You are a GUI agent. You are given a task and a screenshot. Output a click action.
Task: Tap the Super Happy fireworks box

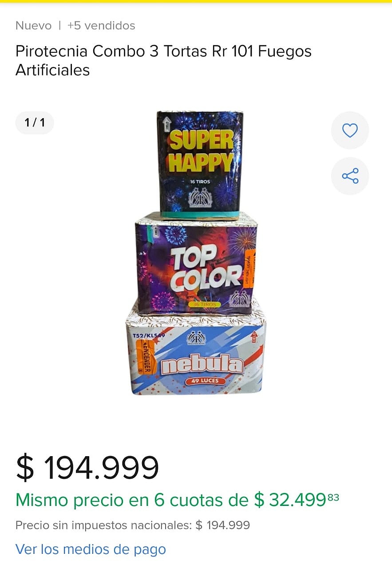tap(200, 165)
